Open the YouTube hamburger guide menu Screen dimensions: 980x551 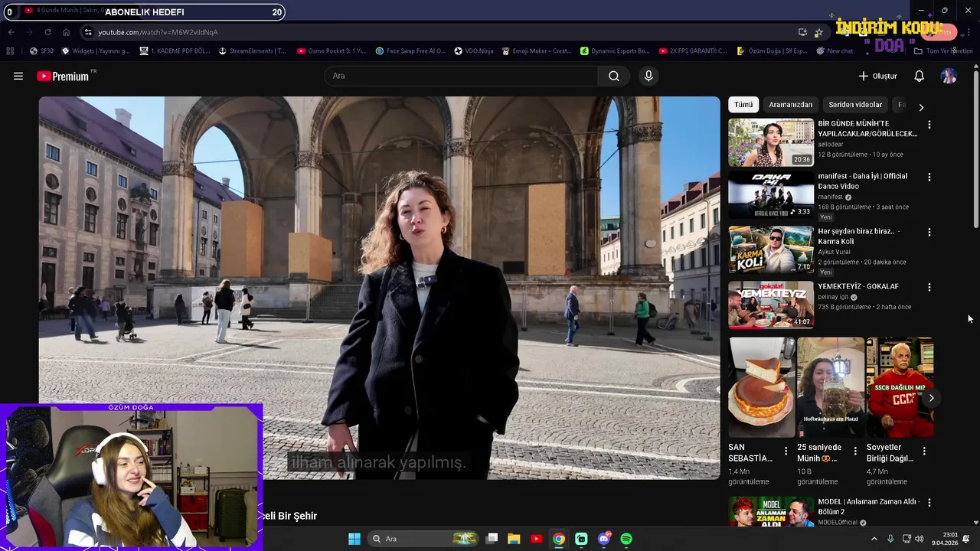click(18, 76)
